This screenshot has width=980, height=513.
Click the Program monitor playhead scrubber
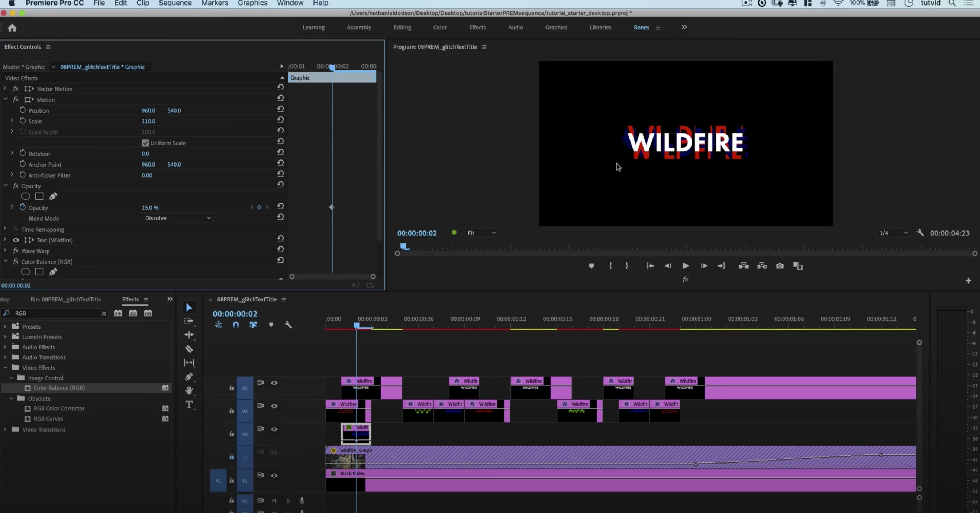[x=404, y=246]
